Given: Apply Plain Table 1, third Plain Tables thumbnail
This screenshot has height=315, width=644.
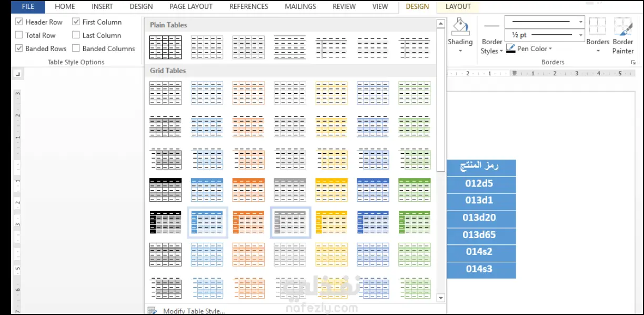Looking at the screenshot, I should point(248,47).
